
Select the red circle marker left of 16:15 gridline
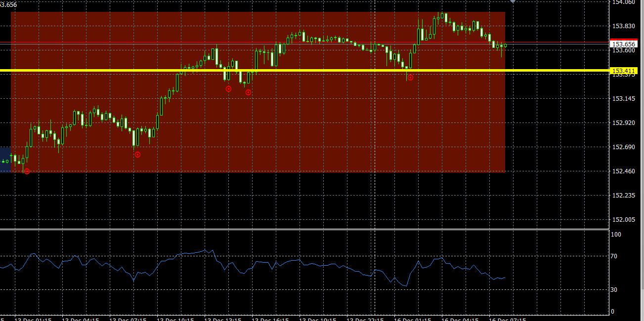[248, 92]
